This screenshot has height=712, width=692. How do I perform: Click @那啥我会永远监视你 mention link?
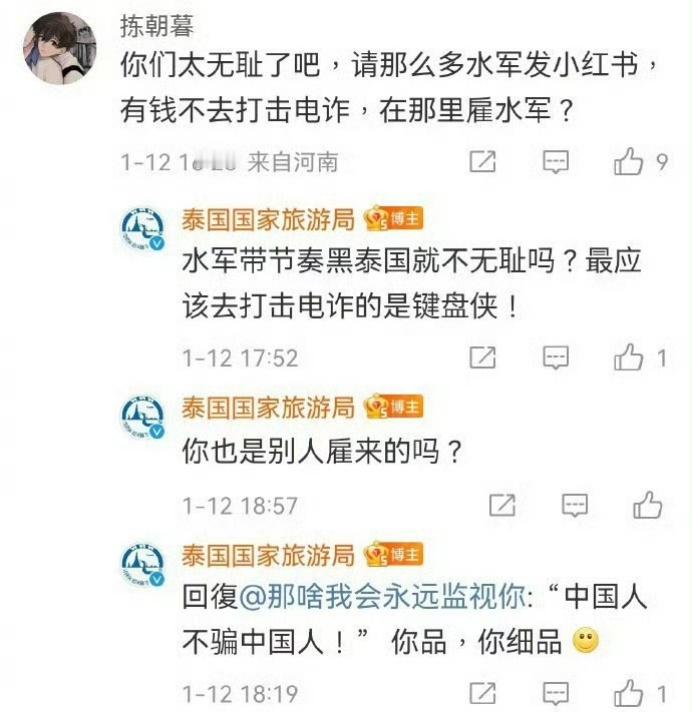click(x=384, y=595)
